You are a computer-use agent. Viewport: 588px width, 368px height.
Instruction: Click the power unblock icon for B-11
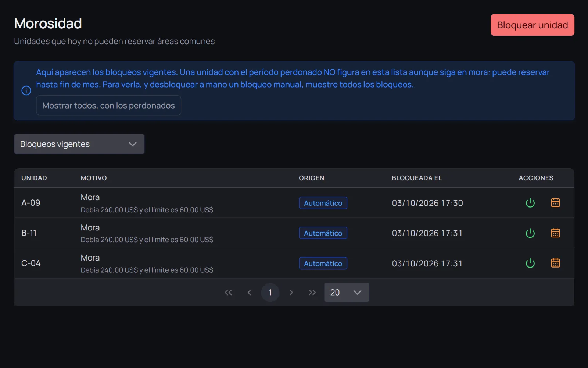[x=530, y=233]
